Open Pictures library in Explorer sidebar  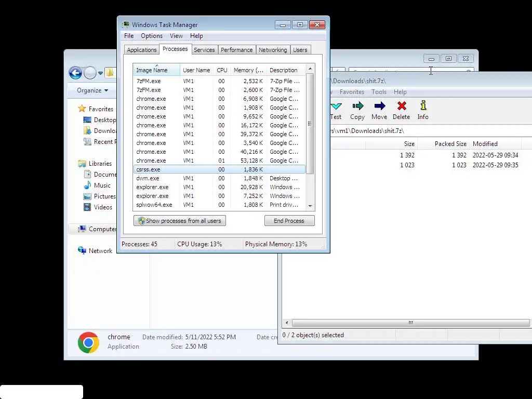click(x=100, y=196)
